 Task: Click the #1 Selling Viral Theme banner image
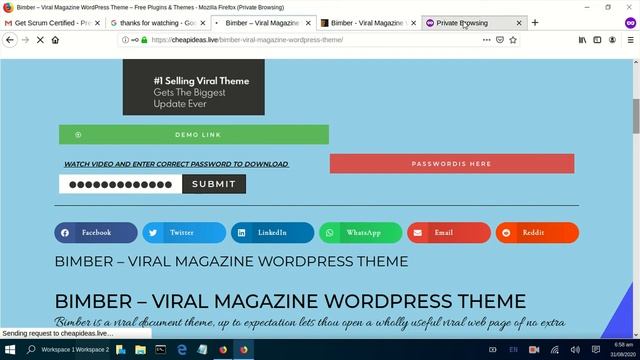point(193,87)
